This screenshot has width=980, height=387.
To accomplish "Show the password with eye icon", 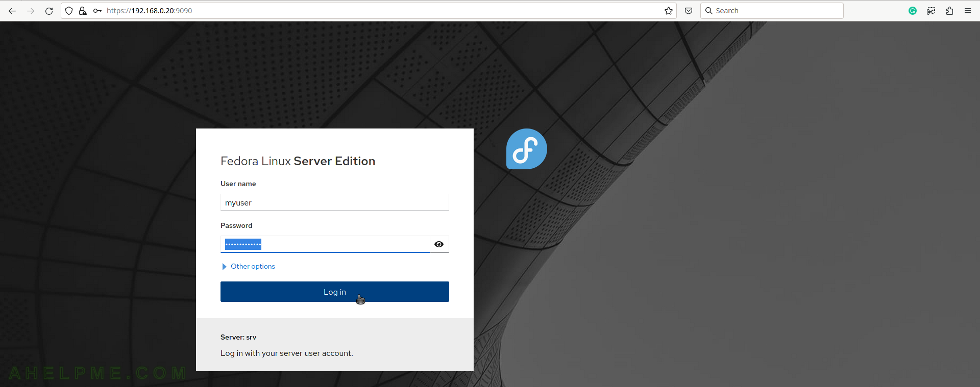I will (x=439, y=244).
